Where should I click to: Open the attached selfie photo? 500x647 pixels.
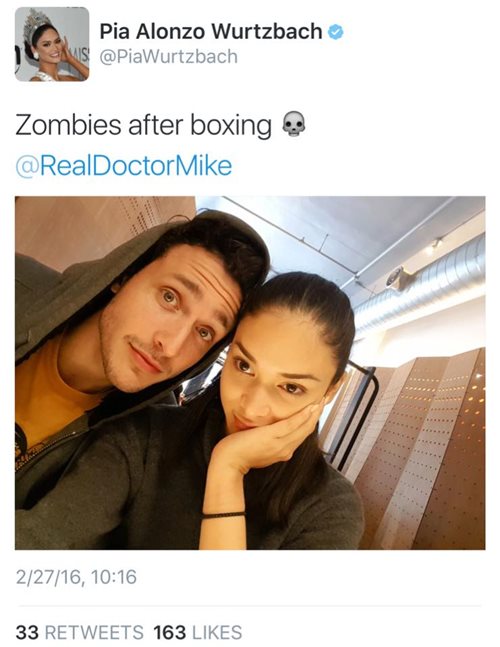(x=250, y=373)
